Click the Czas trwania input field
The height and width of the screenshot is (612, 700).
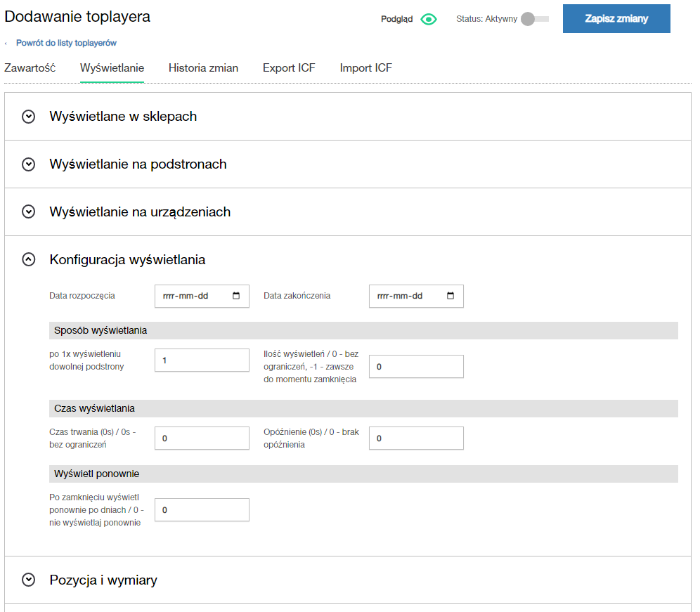[202, 438]
